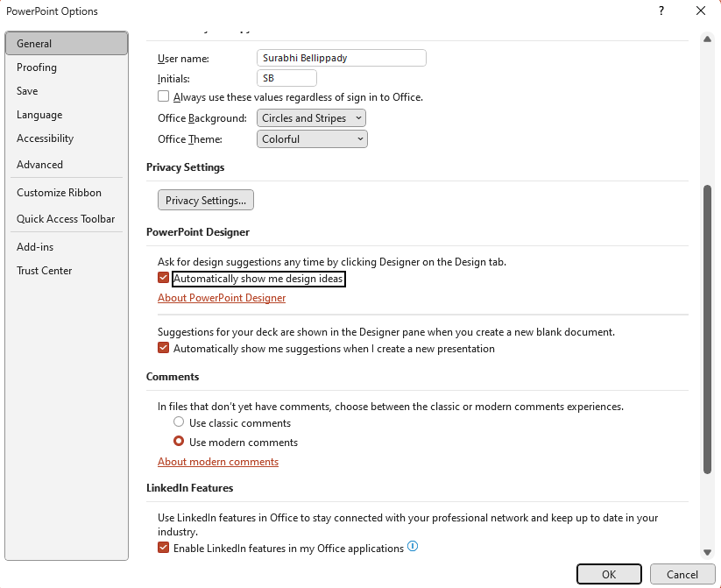The height and width of the screenshot is (588, 721).
Task: Check 'Always use these values regardless of sign in'
Action: (163, 96)
